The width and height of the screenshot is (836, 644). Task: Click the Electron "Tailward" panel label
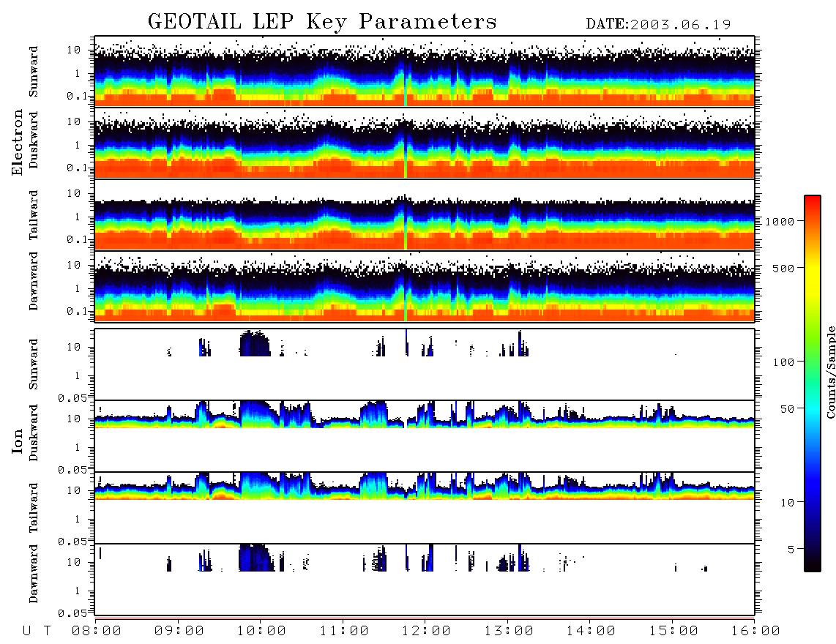(x=34, y=214)
